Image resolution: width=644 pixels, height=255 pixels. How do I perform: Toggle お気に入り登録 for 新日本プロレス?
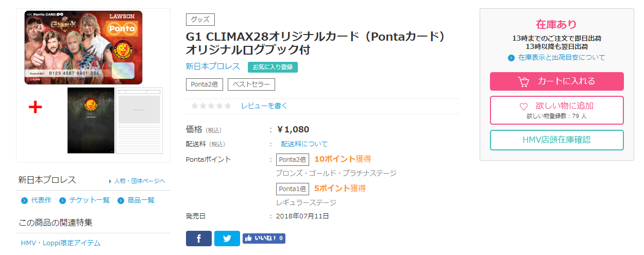point(273,67)
